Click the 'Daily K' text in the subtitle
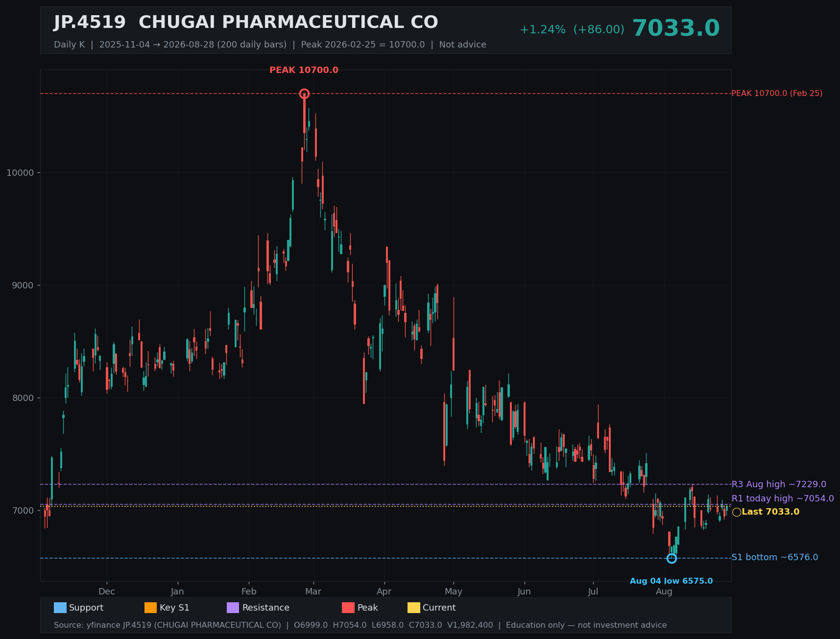840x639 pixels. (69, 45)
